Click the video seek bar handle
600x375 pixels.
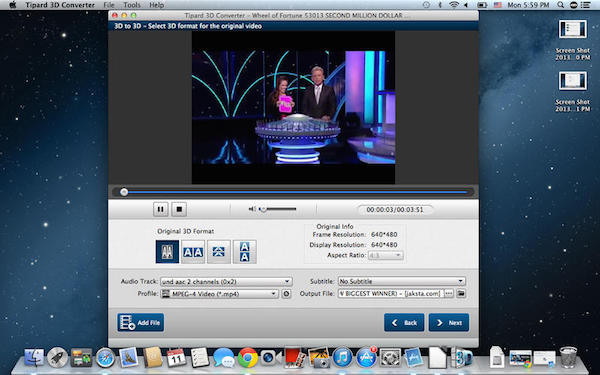click(x=124, y=192)
